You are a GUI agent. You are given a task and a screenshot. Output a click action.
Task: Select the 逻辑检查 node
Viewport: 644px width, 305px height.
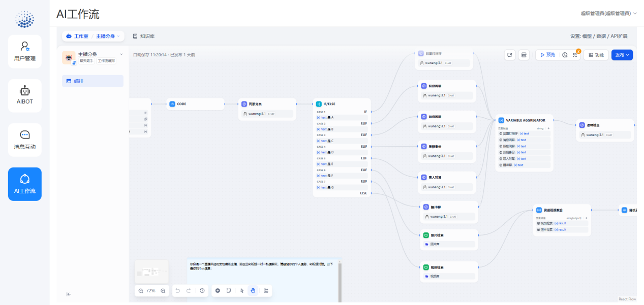(x=605, y=130)
